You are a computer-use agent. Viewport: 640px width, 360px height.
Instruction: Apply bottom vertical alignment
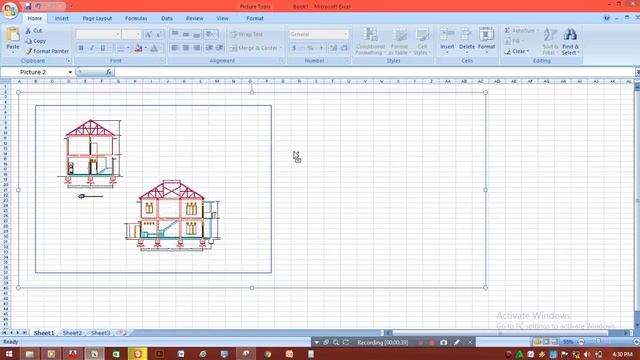click(197, 34)
